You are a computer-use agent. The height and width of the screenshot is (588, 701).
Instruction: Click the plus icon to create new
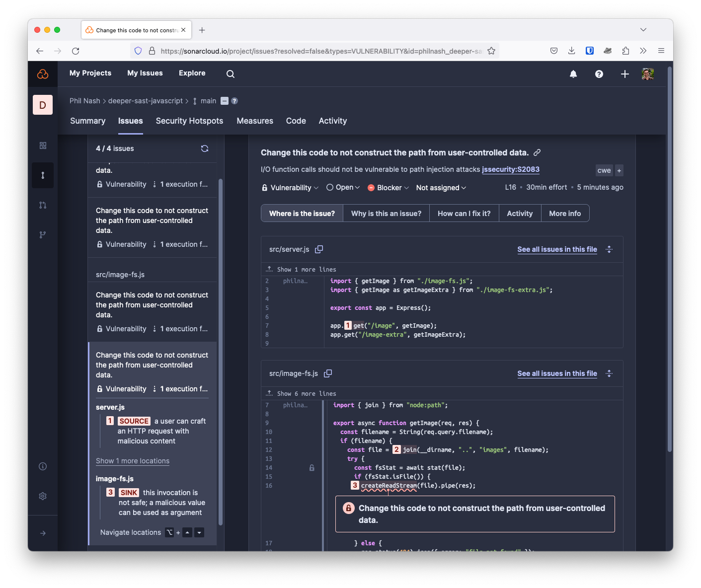[x=625, y=74]
